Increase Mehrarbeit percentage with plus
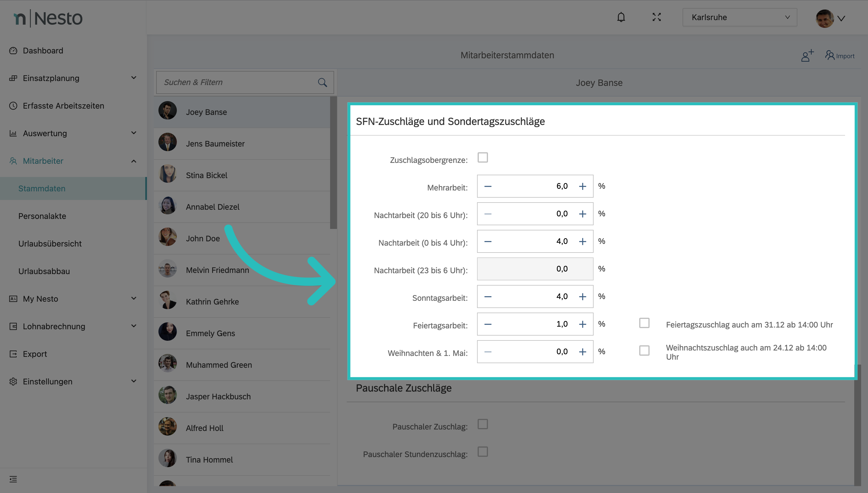The height and width of the screenshot is (493, 868). tap(582, 186)
